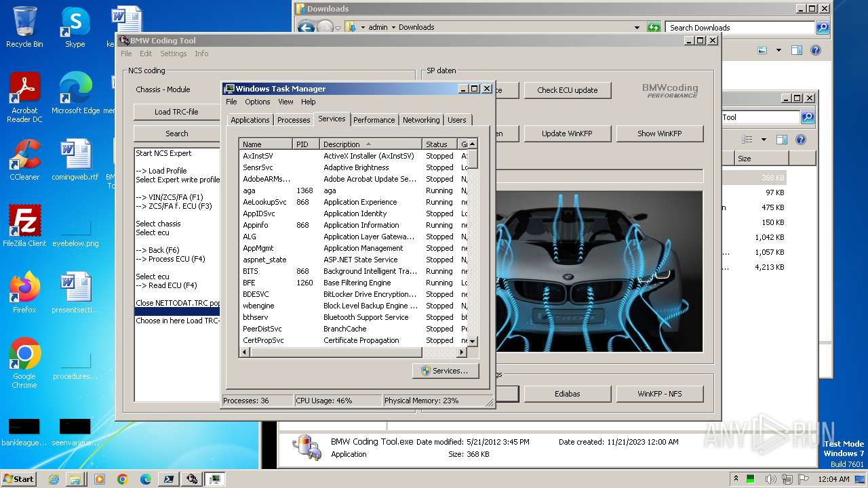Open Windows Media Player taskbar icon
The height and width of the screenshot is (488, 868).
click(100, 479)
